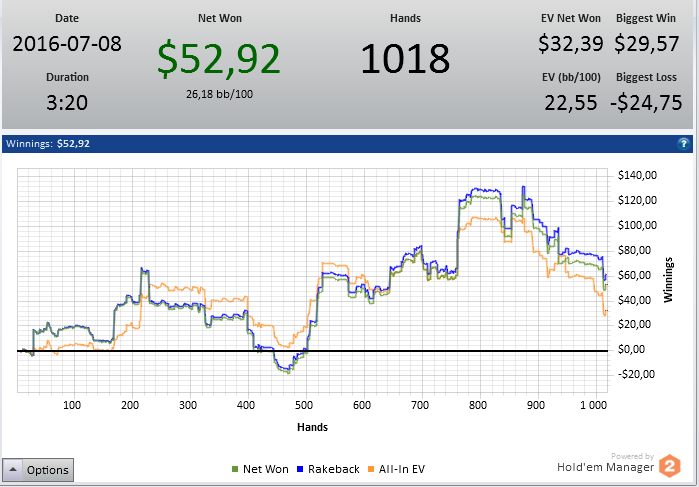Viewport: 699px width, 487px height.
Task: Toggle the orange All-In EV legend swatch
Action: tap(371, 469)
